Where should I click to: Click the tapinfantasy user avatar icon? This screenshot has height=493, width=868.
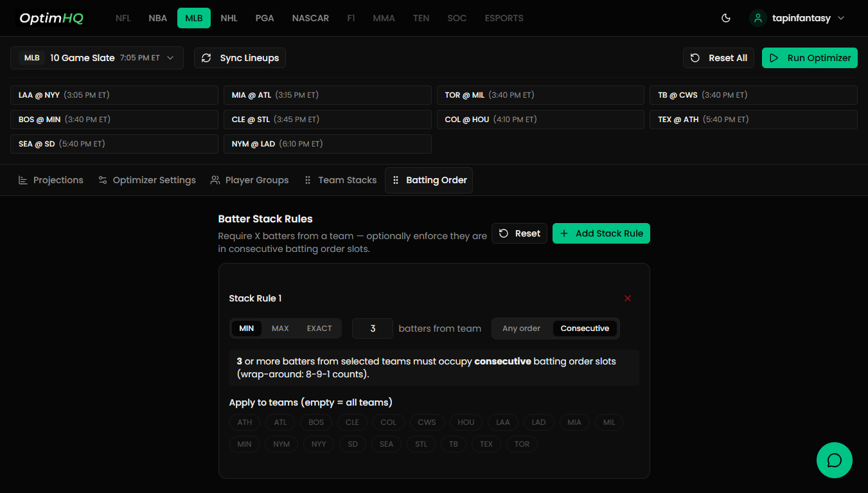[x=758, y=18]
